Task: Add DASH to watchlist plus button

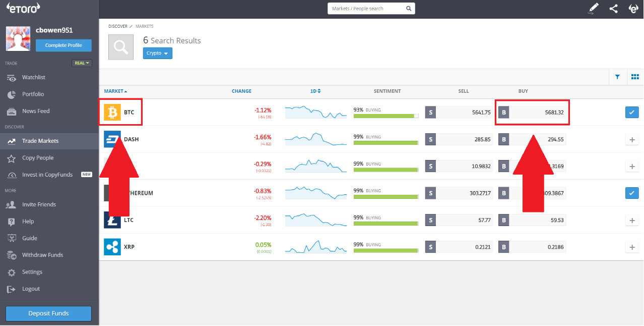Action: [632, 139]
